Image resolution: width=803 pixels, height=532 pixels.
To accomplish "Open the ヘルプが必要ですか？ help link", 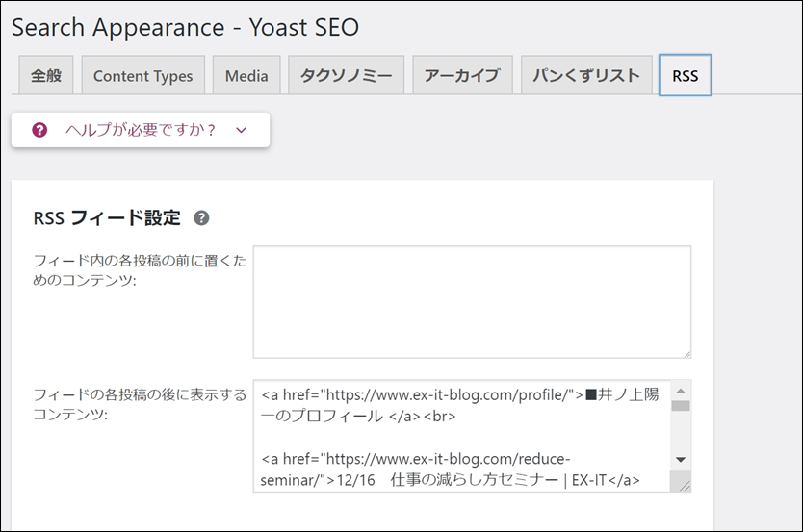I will pos(141,130).
